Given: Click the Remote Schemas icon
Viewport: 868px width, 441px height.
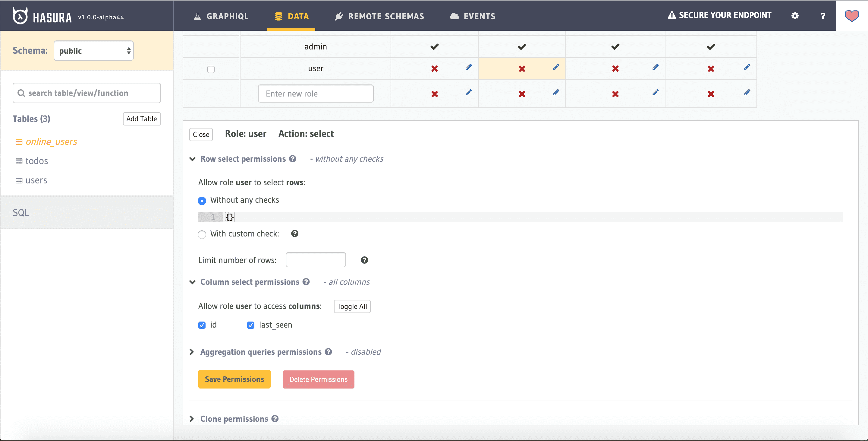Looking at the screenshot, I should (x=338, y=16).
